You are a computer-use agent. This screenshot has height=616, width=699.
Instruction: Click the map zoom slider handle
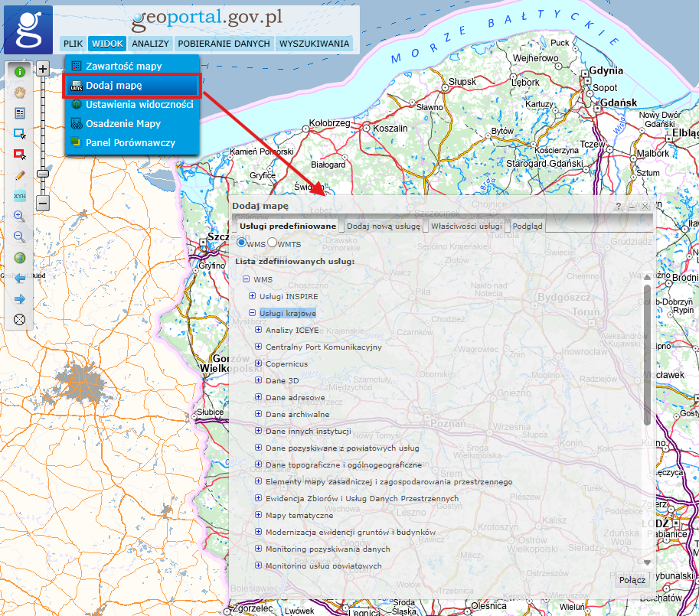click(43, 174)
